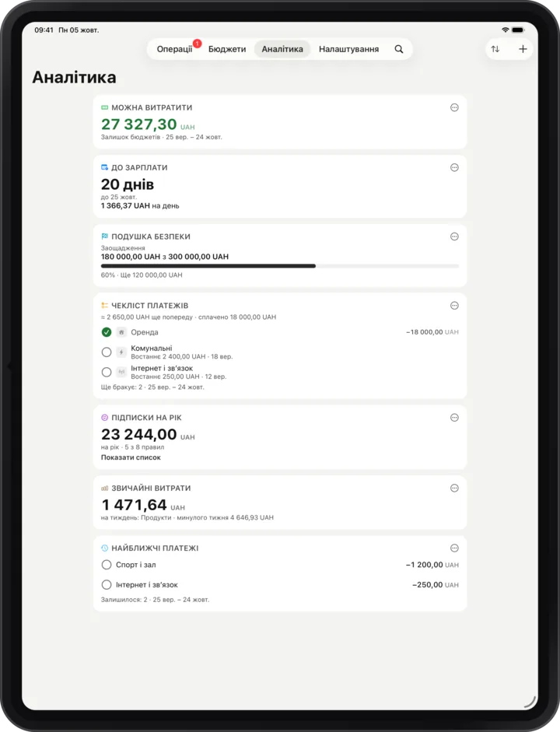Mark Інтернет і зв'язок checklist item as paid
The height and width of the screenshot is (732, 560).
107,372
